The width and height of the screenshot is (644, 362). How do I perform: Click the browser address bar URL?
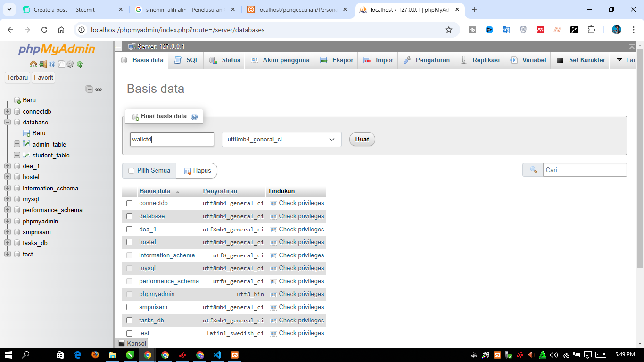(x=178, y=30)
